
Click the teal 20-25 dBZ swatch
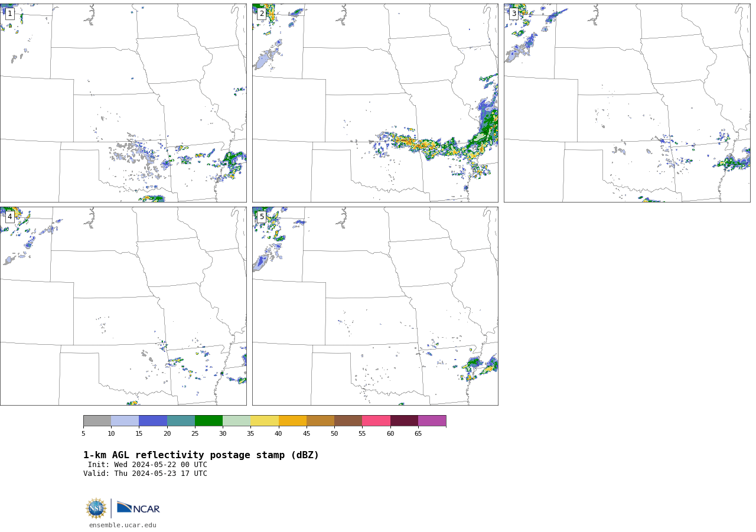[x=181, y=420]
